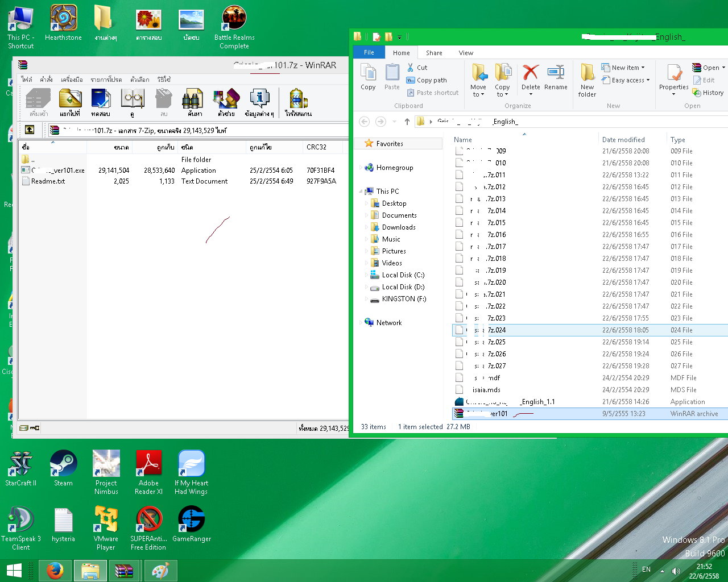Screen dimensions: 728x582
Task: Go up one folder in WinRAR
Action: (x=30, y=130)
